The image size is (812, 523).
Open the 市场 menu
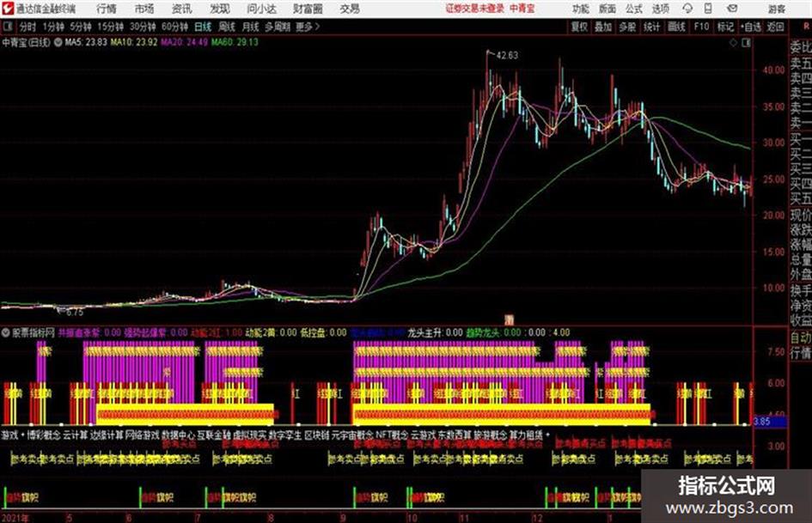(144, 9)
